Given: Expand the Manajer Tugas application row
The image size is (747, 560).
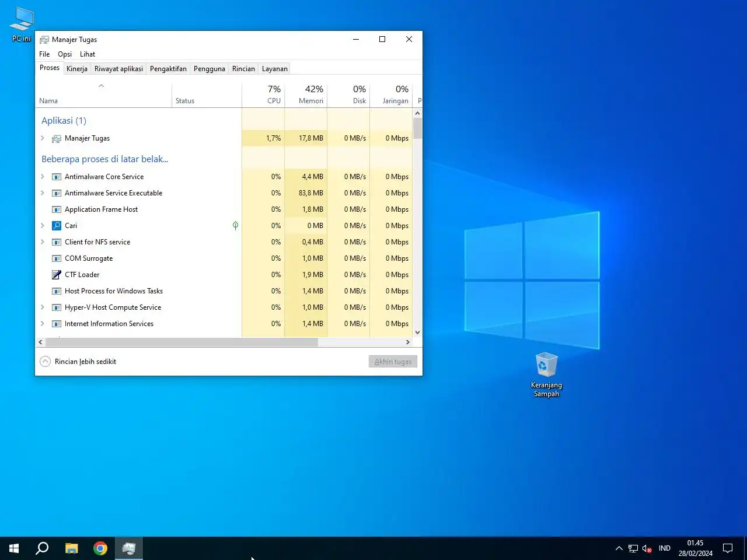Looking at the screenshot, I should coord(43,138).
